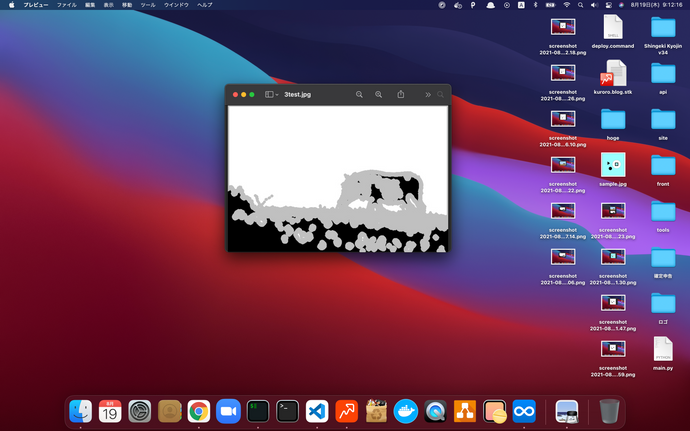Open the recycle box app in Dock
Viewport: 690px width, 431px height.
[376, 411]
